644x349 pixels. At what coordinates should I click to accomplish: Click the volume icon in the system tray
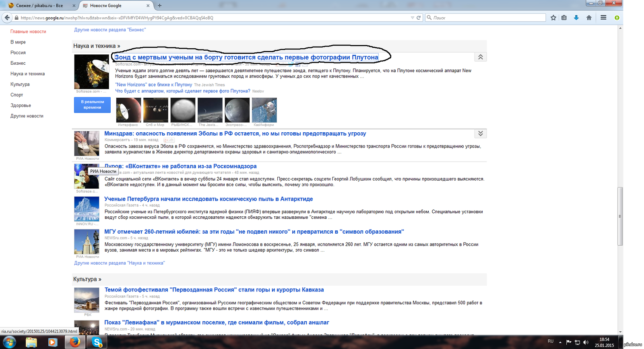point(586,342)
